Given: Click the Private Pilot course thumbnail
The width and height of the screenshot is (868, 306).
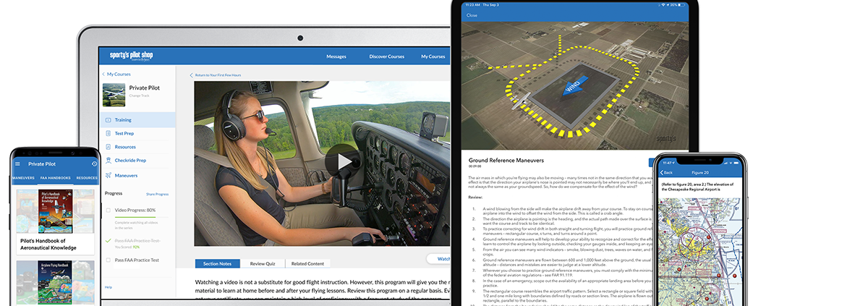Looking at the screenshot, I should (x=114, y=94).
